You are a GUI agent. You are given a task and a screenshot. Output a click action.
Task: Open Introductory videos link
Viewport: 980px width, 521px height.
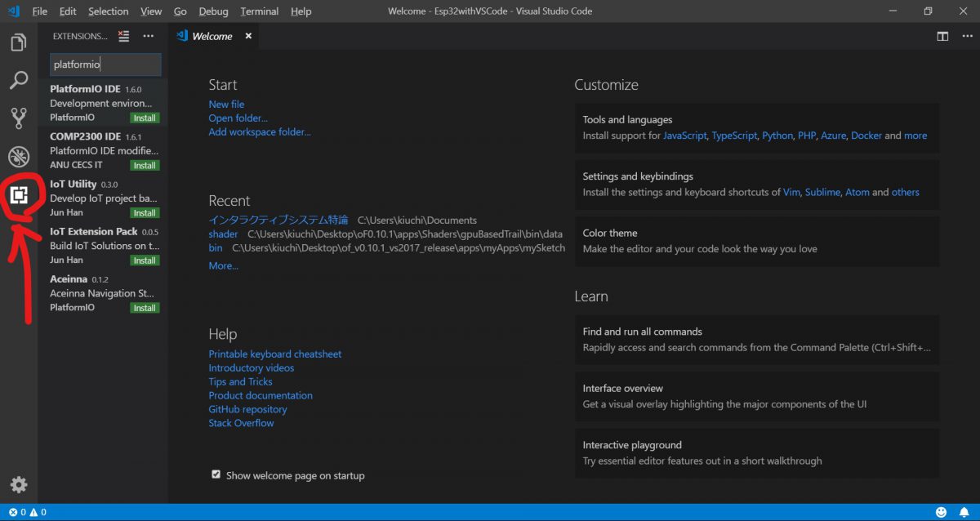252,368
